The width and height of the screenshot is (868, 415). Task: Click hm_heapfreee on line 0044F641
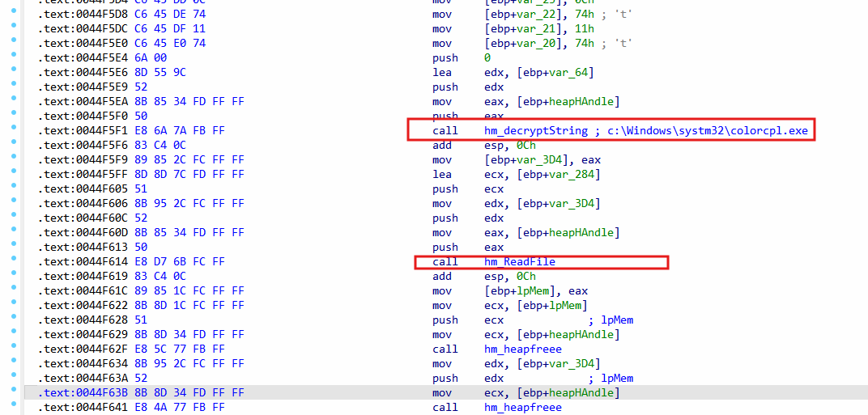(522, 407)
